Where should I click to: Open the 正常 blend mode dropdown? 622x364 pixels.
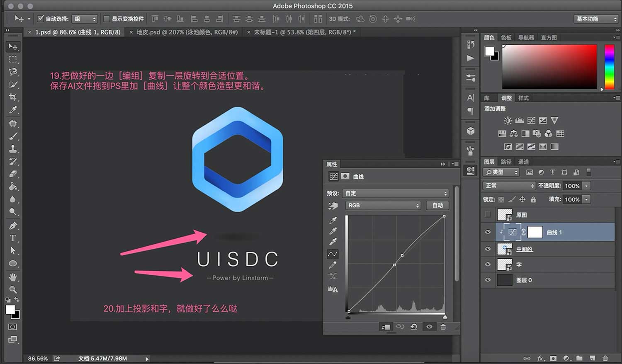pyautogui.click(x=509, y=186)
